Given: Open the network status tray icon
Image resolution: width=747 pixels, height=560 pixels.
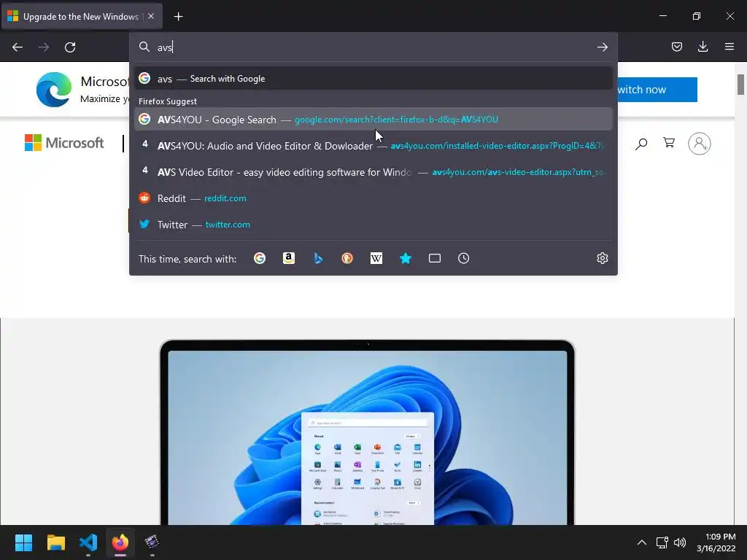Looking at the screenshot, I should 662,542.
